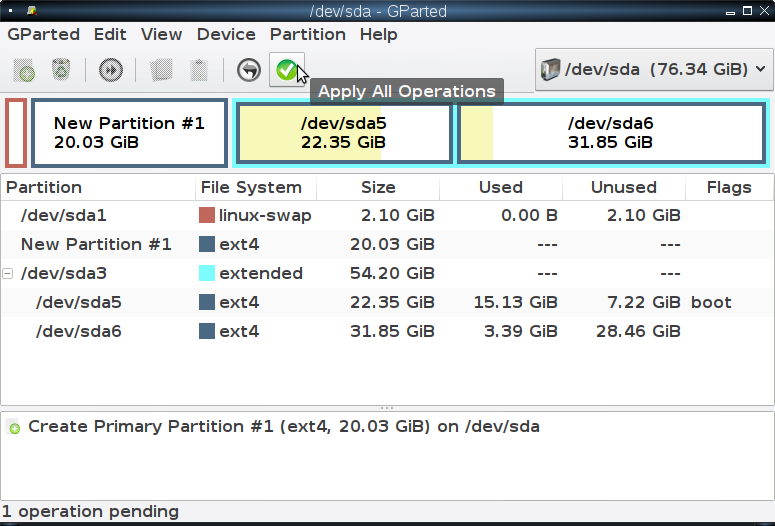Click the New partition toolbar icon
Screen dimensions: 775x526
(24, 70)
